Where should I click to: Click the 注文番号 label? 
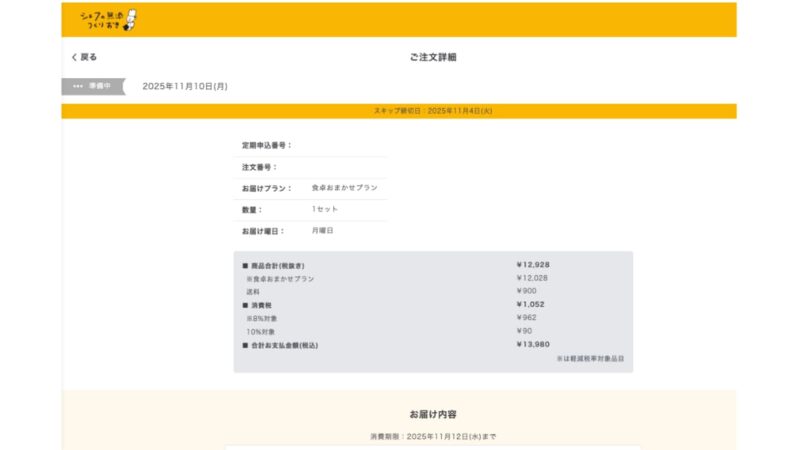click(259, 167)
